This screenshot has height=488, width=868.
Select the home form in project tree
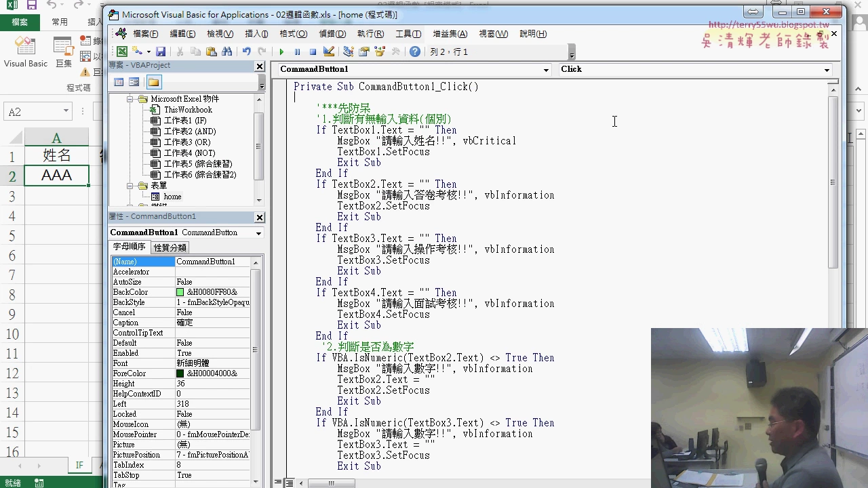[172, 197]
